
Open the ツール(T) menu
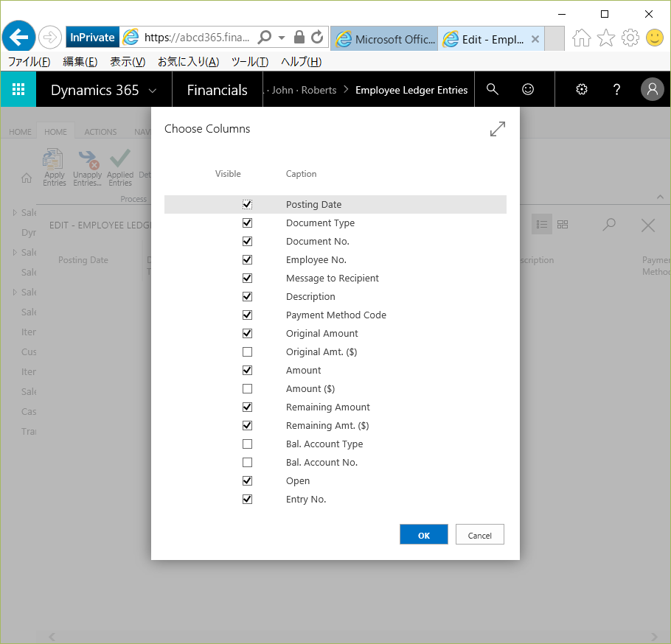250,62
